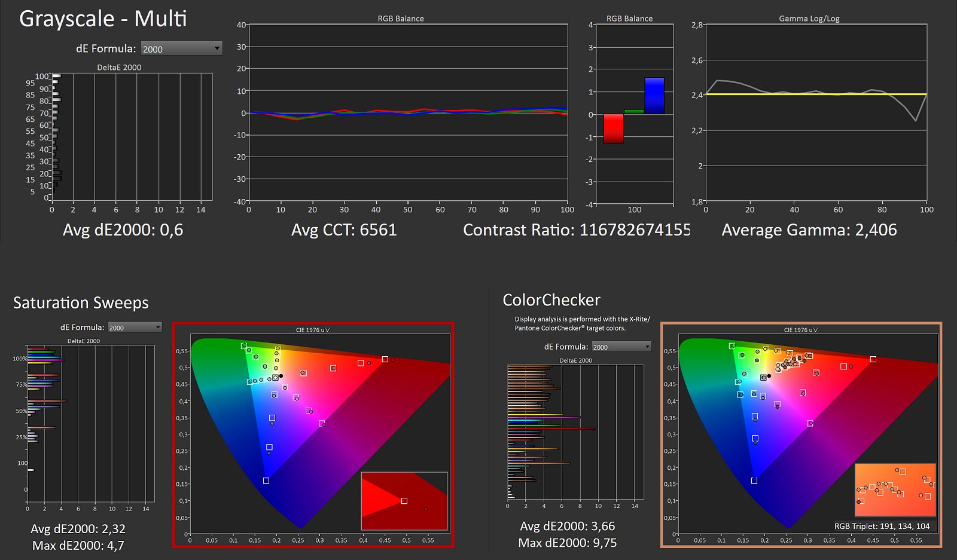957x560 pixels.
Task: Click the green bar in RGB Balance bar chart
Action: (x=633, y=112)
